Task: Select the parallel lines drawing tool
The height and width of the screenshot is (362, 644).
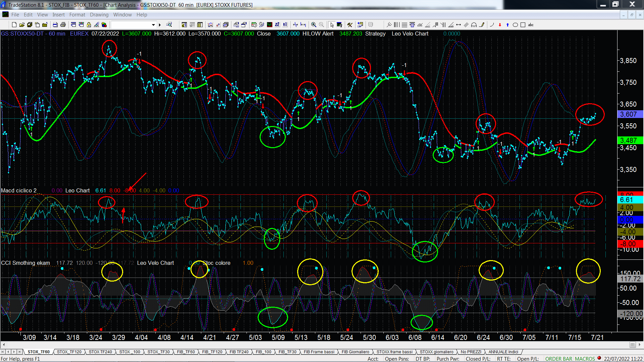Action: pos(466,25)
